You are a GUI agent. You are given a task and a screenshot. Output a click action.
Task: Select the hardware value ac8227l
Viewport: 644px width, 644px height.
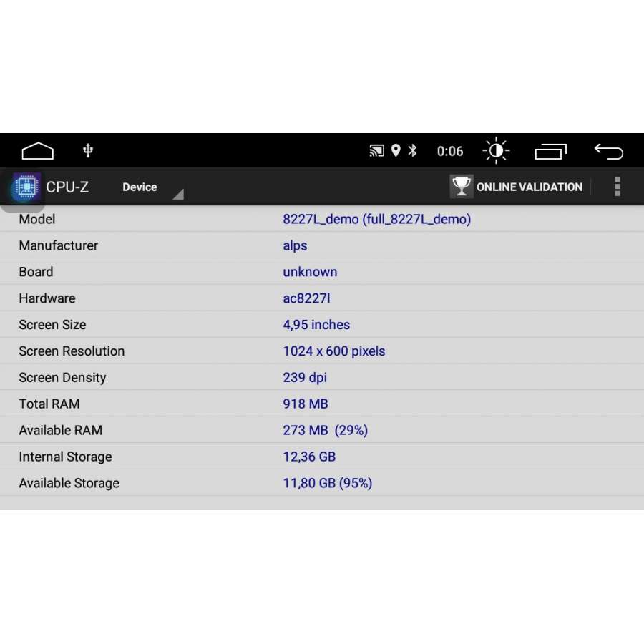(306, 298)
